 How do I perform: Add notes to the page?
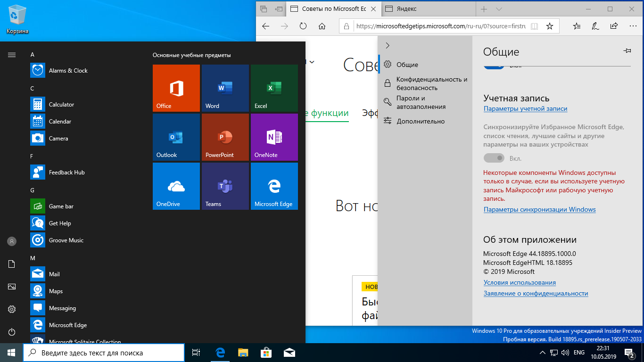tap(595, 26)
